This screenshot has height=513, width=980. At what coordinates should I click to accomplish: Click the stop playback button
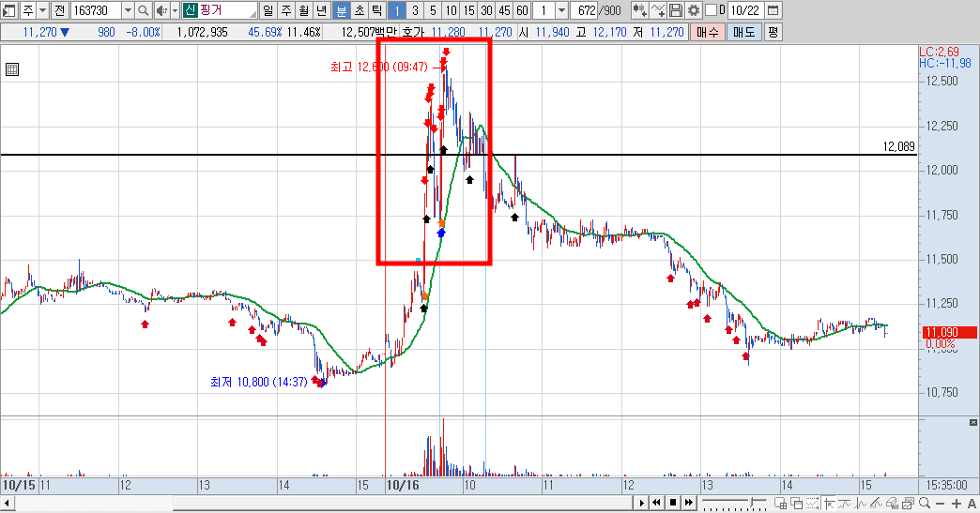[x=673, y=503]
